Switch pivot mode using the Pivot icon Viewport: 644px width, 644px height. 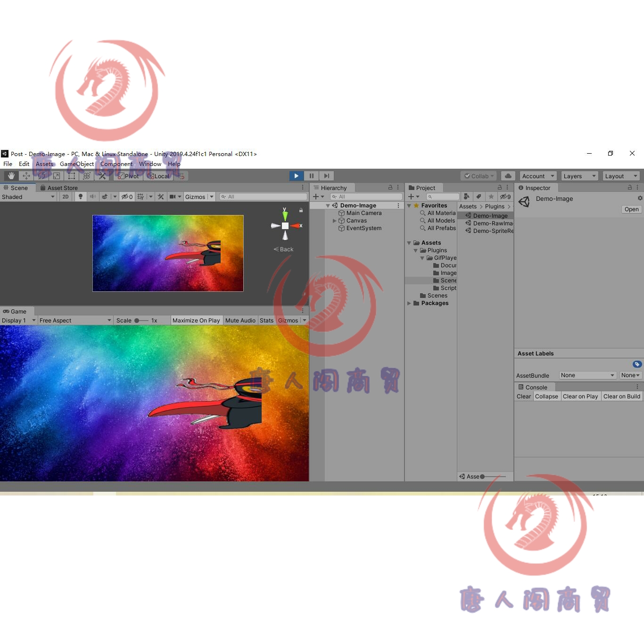coord(128,176)
